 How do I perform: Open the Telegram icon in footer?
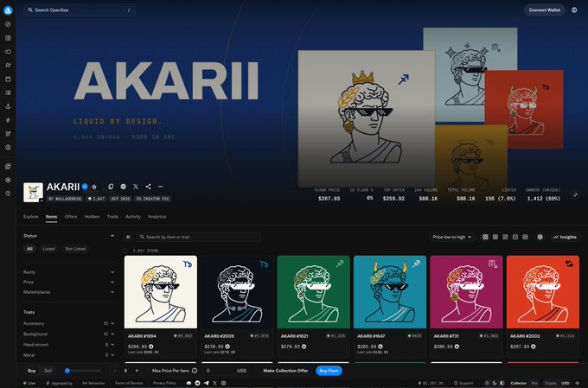point(207,383)
